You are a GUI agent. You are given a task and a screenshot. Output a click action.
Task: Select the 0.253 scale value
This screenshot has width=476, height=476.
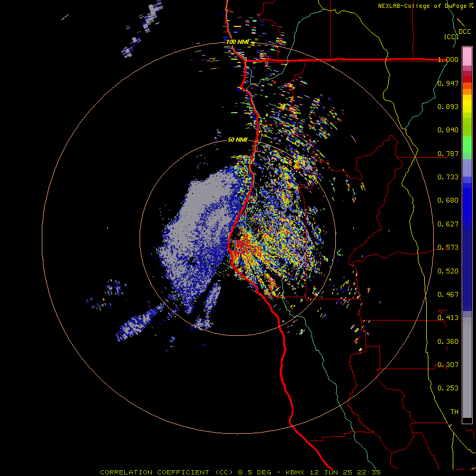point(448,388)
